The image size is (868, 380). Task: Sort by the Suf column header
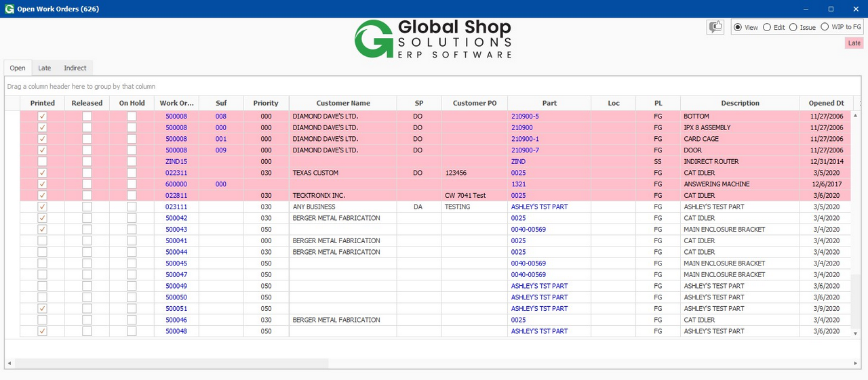(x=221, y=103)
